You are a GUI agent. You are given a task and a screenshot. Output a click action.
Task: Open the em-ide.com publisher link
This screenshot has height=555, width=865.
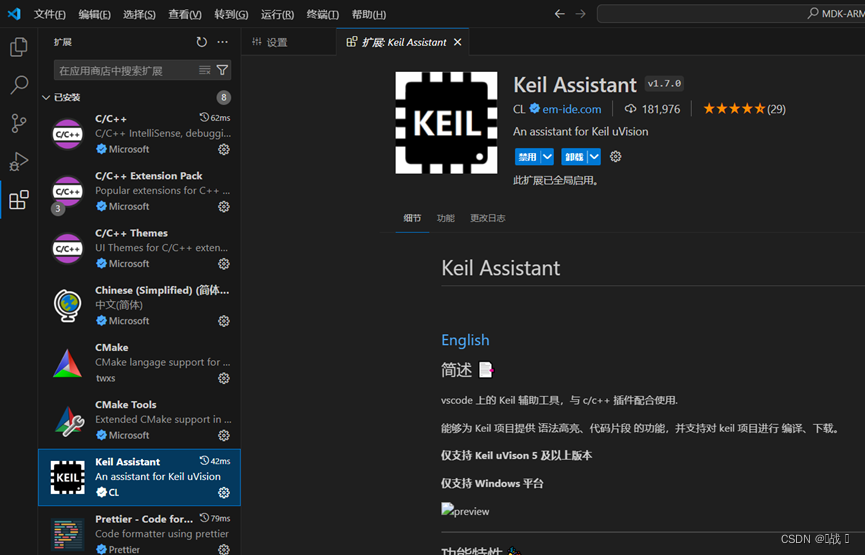572,109
